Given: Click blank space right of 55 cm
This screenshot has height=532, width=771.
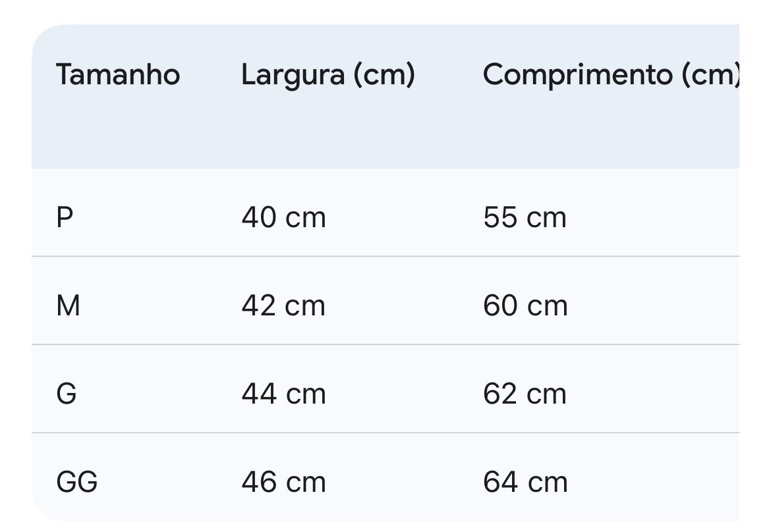Looking at the screenshot, I should click(x=659, y=217).
